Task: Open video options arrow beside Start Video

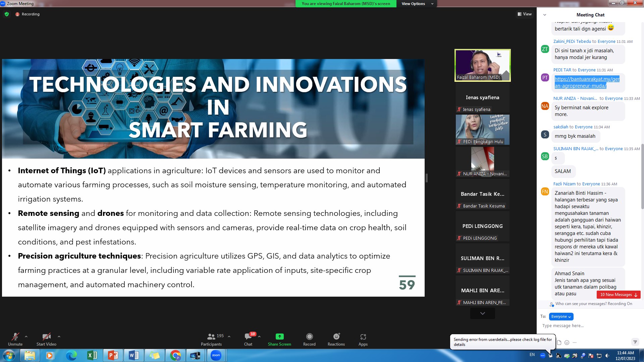Action: pos(59,337)
